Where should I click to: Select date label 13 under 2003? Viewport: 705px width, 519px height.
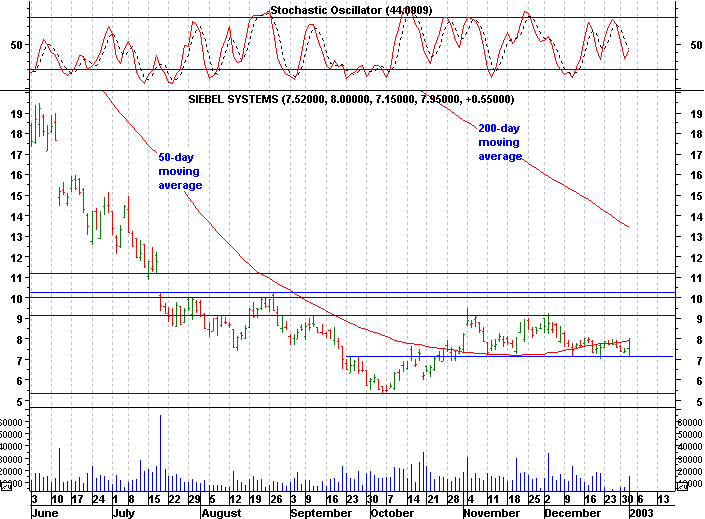click(x=663, y=499)
